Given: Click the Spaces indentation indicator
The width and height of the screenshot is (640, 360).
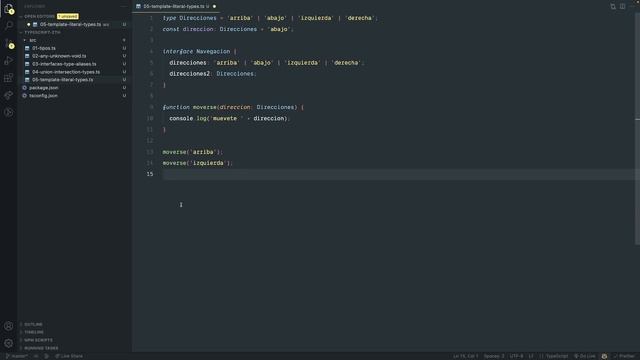Looking at the screenshot, I should click(x=494, y=356).
